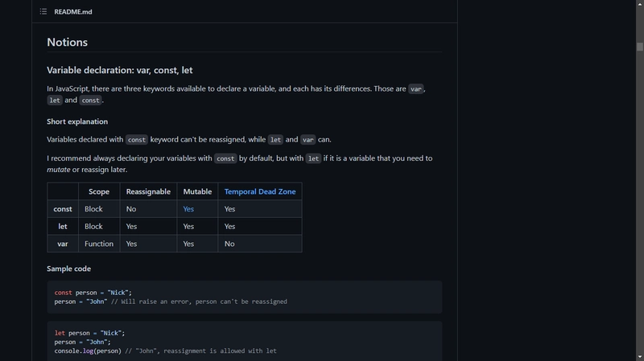
Task: Click the vertical scrollbar thumb
Action: pos(639,47)
